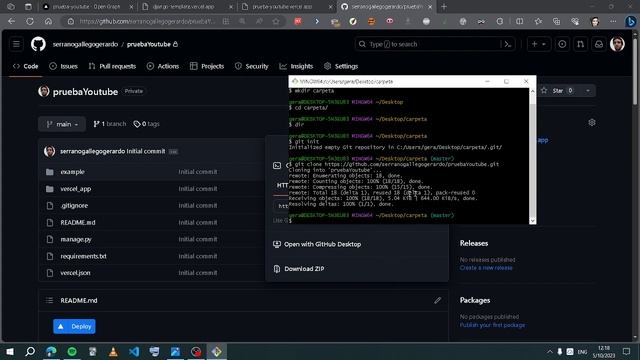
Task: Switch to the Actions tab
Action: pos(163,66)
